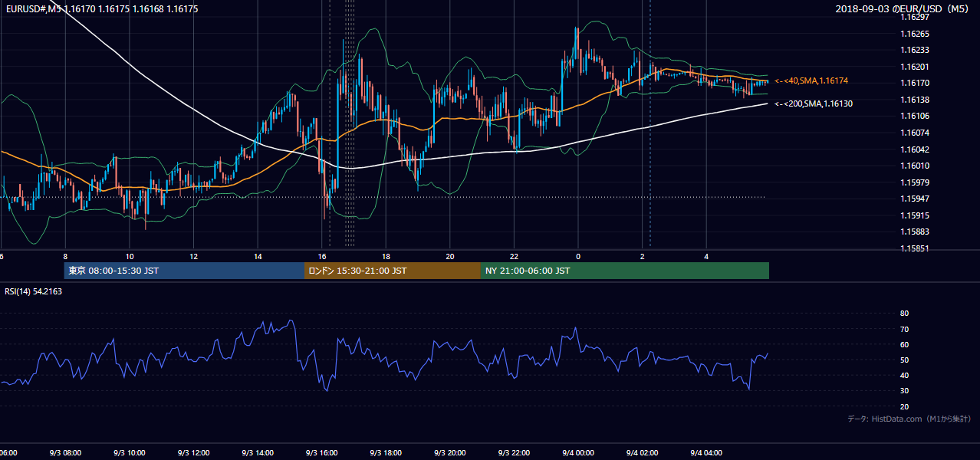Click the 9/3 14:00 date label
The image size is (980, 460).
258,452
